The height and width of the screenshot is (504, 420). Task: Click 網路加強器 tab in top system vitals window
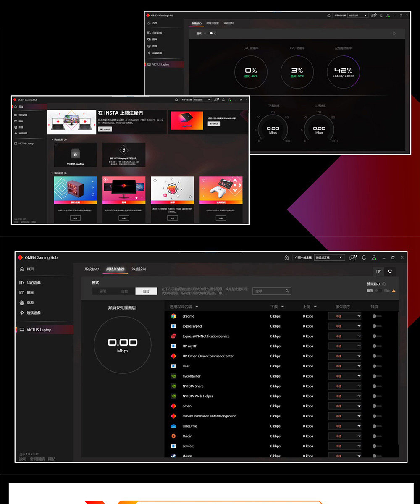[x=212, y=23]
